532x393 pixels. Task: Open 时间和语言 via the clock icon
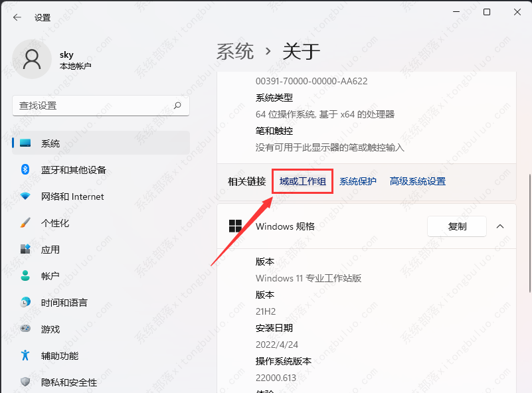click(x=24, y=302)
